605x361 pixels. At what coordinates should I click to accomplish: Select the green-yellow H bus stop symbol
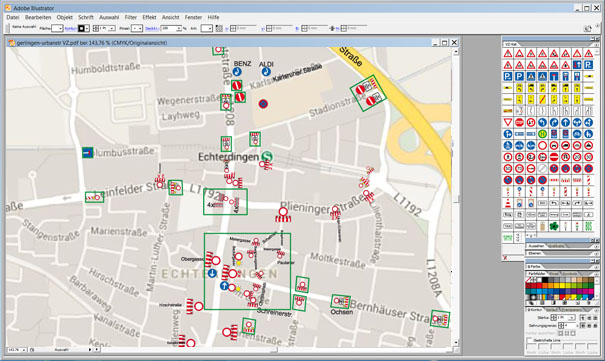542,134
